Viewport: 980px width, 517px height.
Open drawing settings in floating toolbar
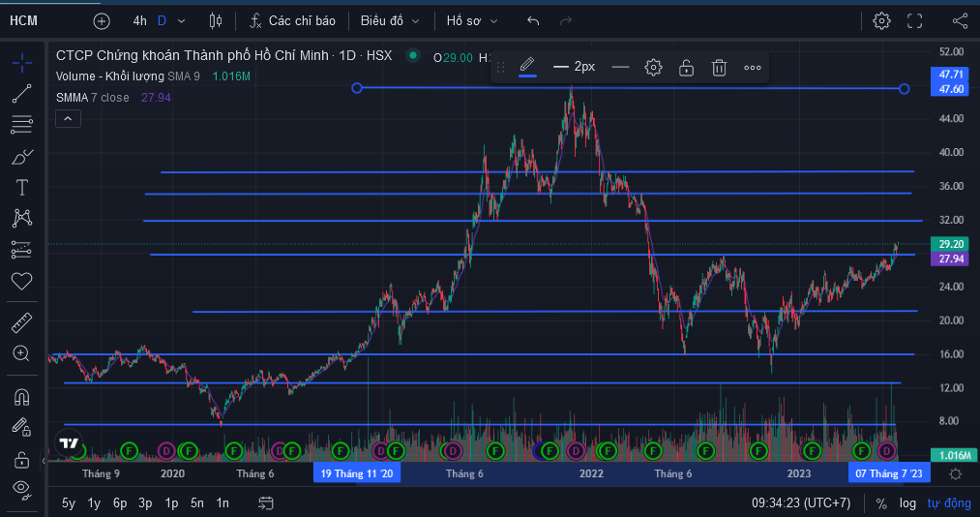pos(653,68)
